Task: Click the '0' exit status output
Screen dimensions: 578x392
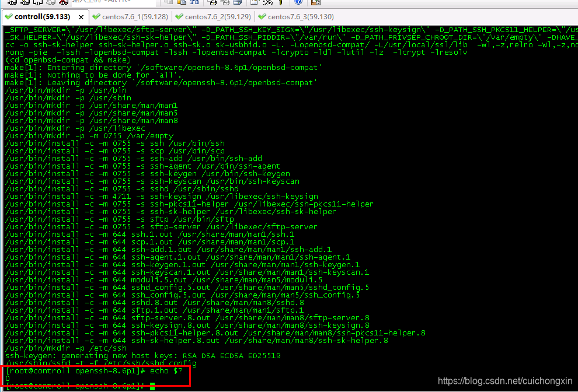Action: tap(8, 379)
